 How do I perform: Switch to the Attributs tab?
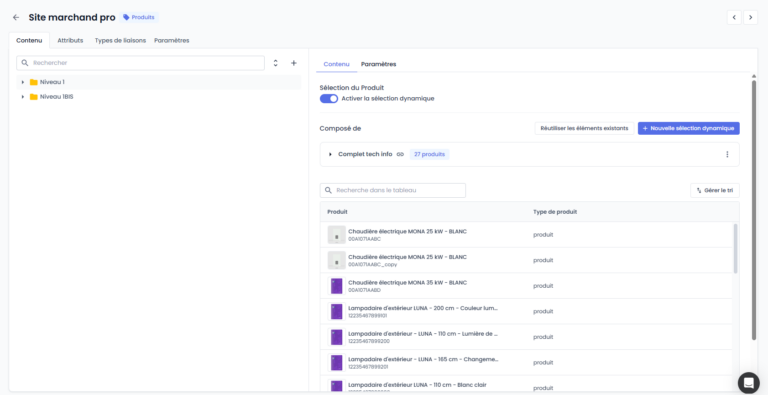point(70,41)
